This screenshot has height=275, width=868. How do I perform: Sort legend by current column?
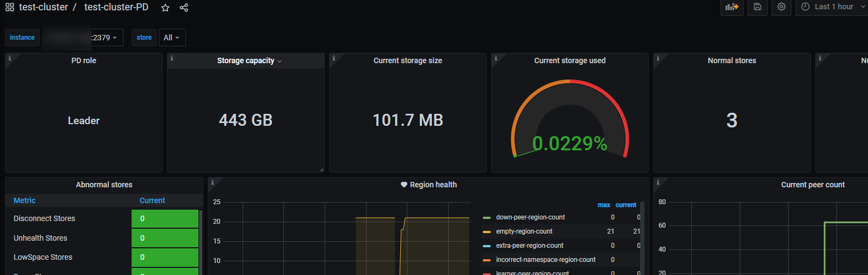pyautogui.click(x=625, y=205)
